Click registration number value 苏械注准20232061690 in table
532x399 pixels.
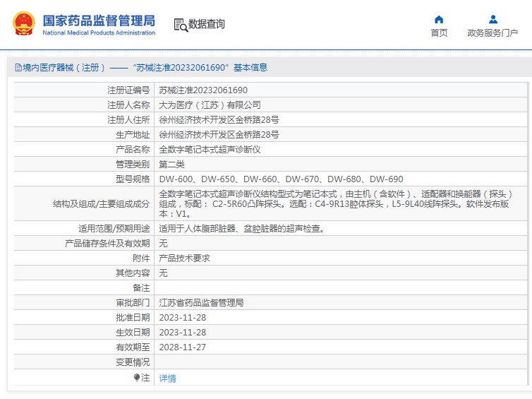click(x=203, y=90)
